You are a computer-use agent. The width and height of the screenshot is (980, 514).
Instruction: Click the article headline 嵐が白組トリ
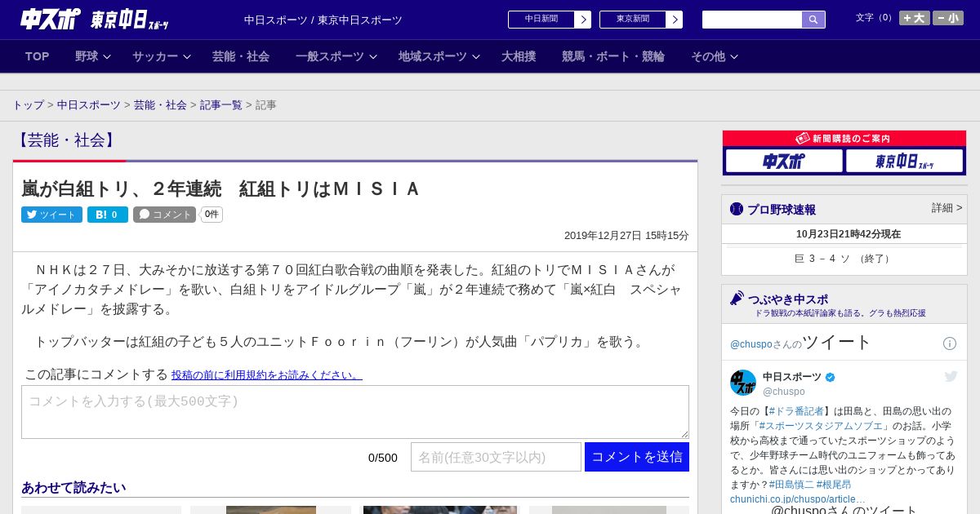pos(220,189)
